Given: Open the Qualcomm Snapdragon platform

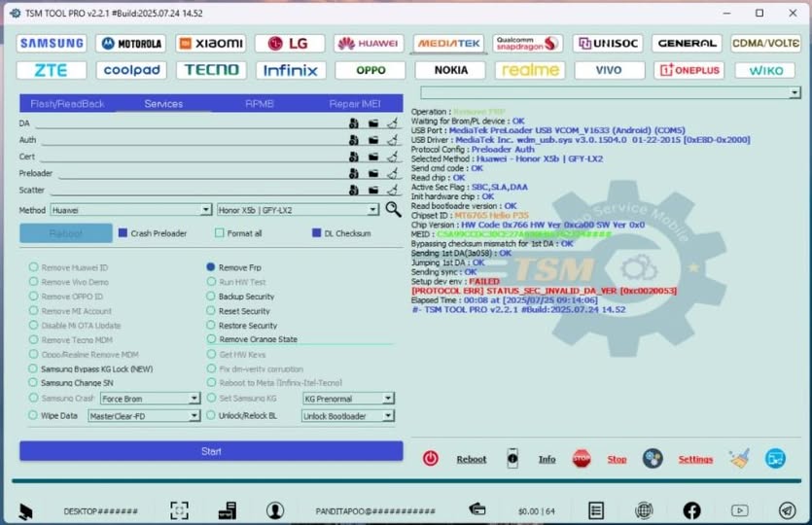Looking at the screenshot, I should coord(528,44).
